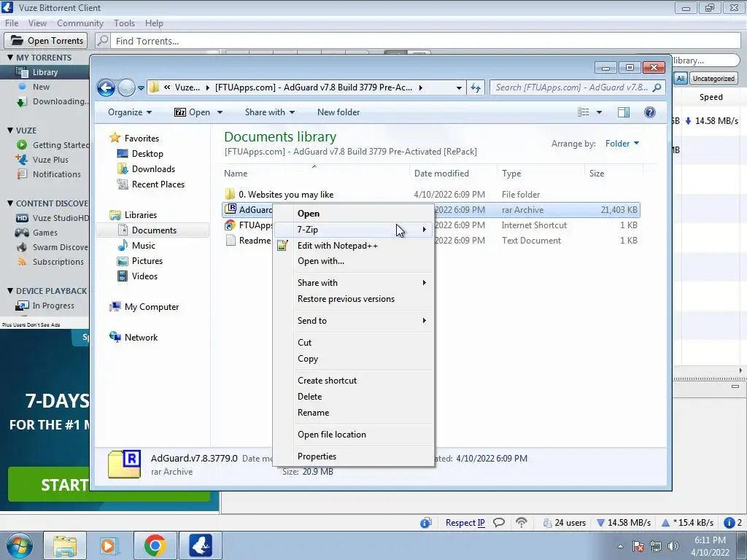Collapse the DEVICE PLAYBACK section
The height and width of the screenshot is (560, 747).
click(10, 291)
